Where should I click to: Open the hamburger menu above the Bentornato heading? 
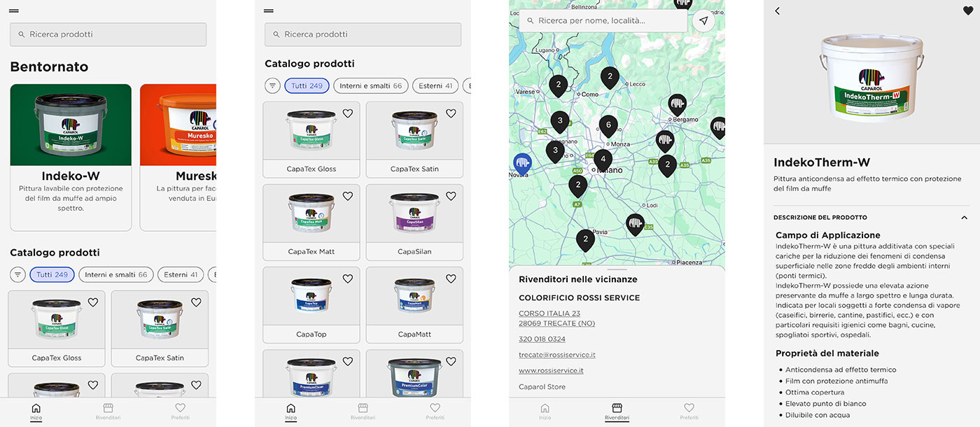click(x=14, y=11)
